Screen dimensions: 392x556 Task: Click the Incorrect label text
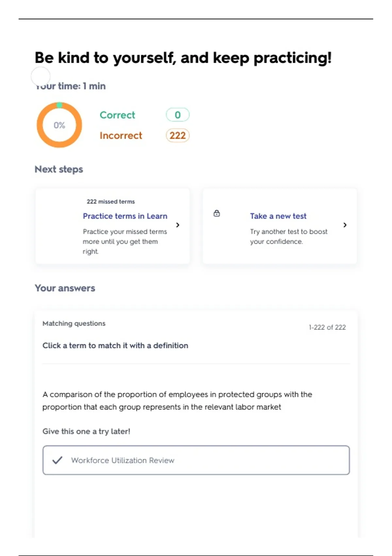click(121, 136)
